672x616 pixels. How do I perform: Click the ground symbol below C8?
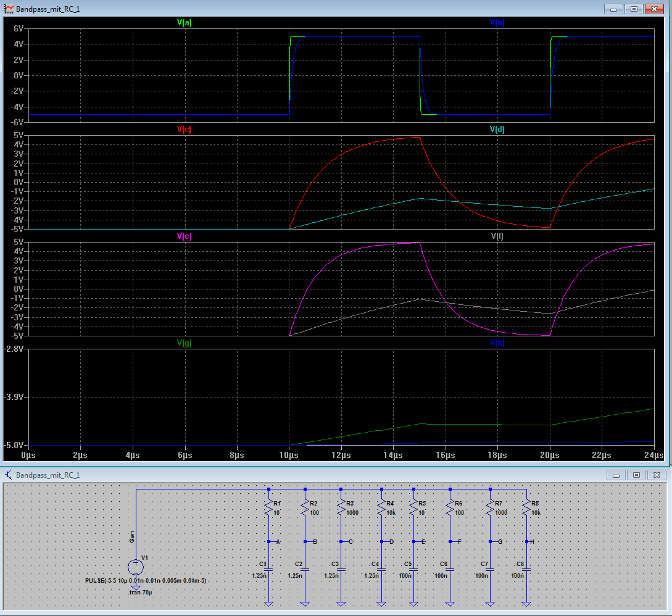(526, 603)
